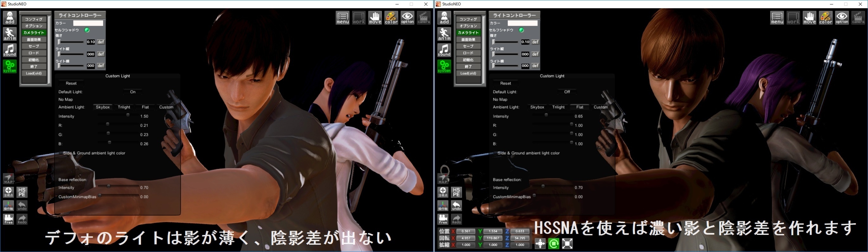Open the menu icon in left window
The image size is (868, 252).
(x=343, y=18)
